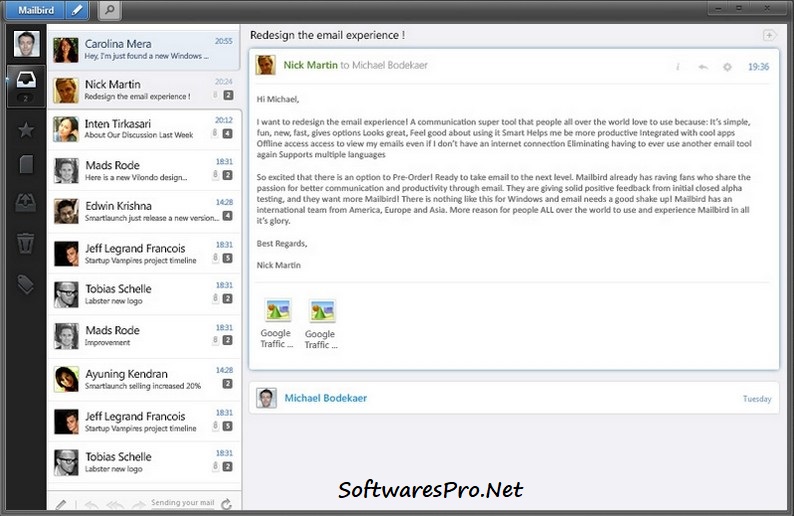Screen dimensions: 794x516
Task: Click the info icon in Nick Martin's message
Action: (678, 67)
